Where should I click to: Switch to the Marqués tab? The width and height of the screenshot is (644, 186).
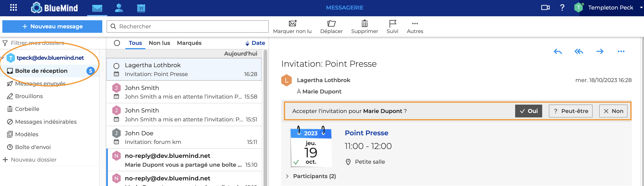[189, 43]
